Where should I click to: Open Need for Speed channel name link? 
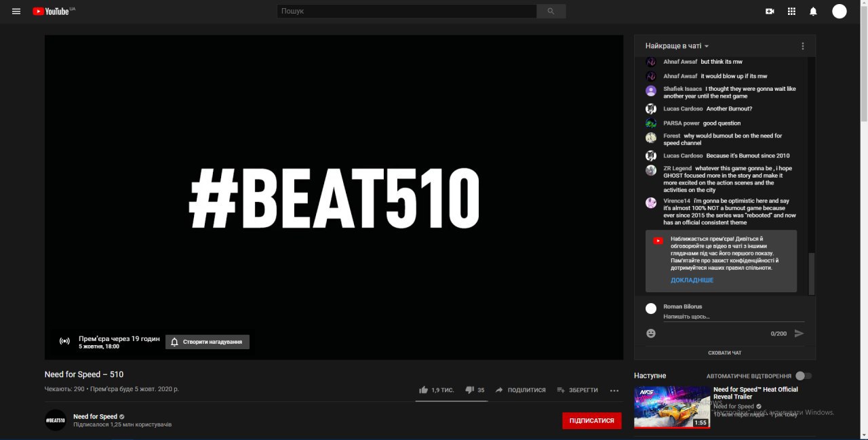click(96, 416)
